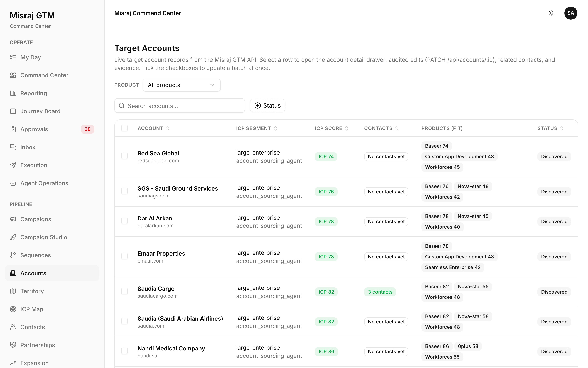Tick the checkbox for Red Sea Global
588x368 pixels.
(124, 156)
